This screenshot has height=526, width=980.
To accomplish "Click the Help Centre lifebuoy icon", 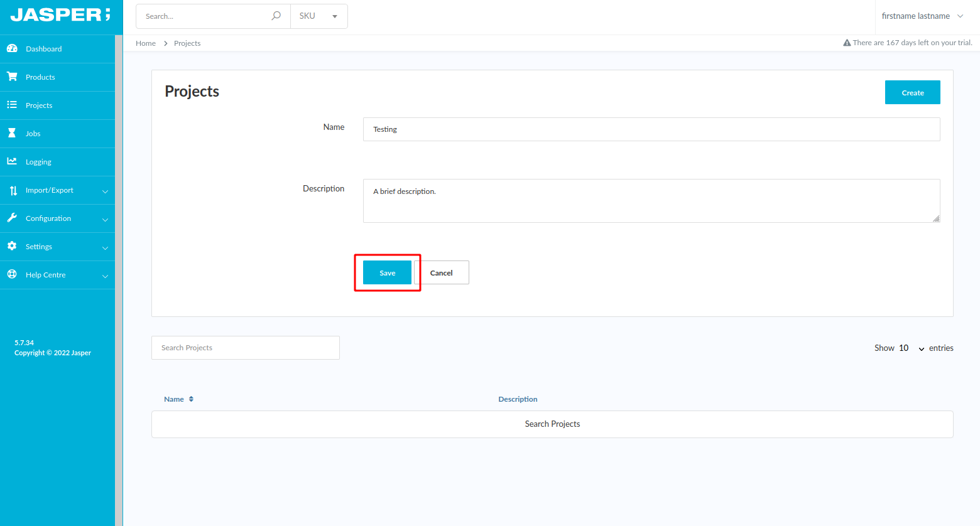I will pos(12,274).
